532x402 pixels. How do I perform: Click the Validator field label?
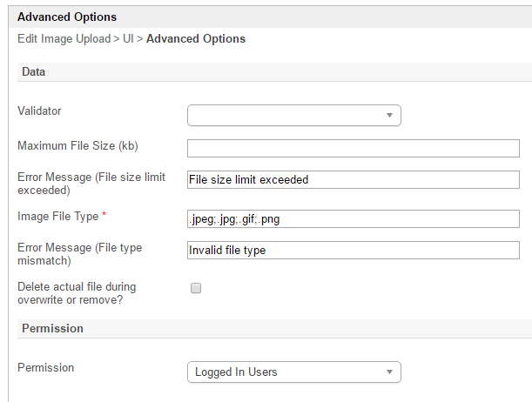pyautogui.click(x=40, y=111)
